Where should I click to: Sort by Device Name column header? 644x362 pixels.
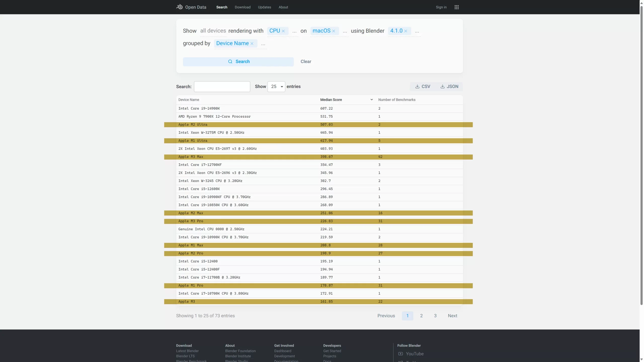pos(189,100)
